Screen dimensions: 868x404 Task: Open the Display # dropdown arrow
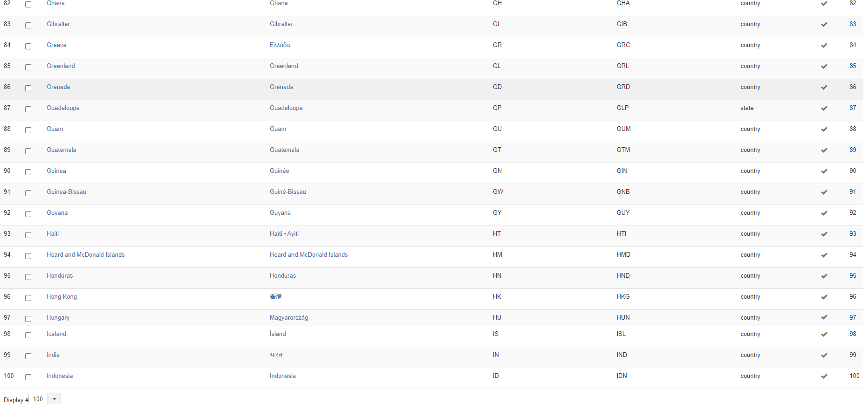point(55,399)
